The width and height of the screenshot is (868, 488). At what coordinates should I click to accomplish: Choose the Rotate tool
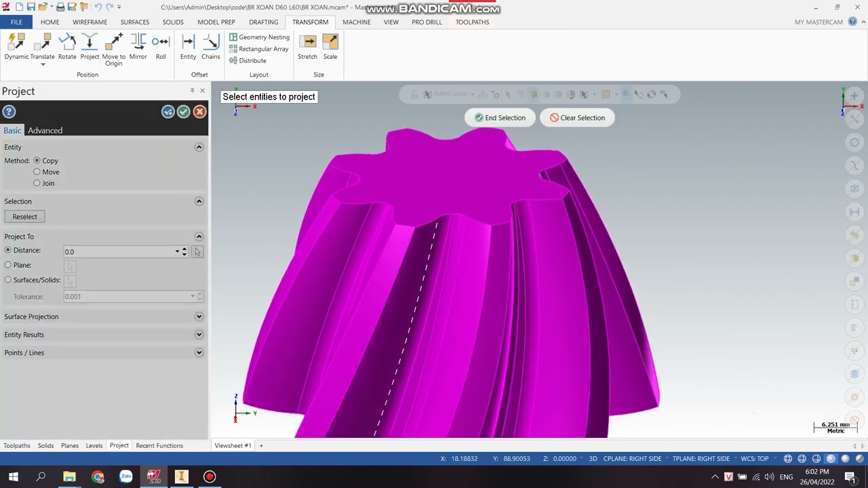pos(67,47)
